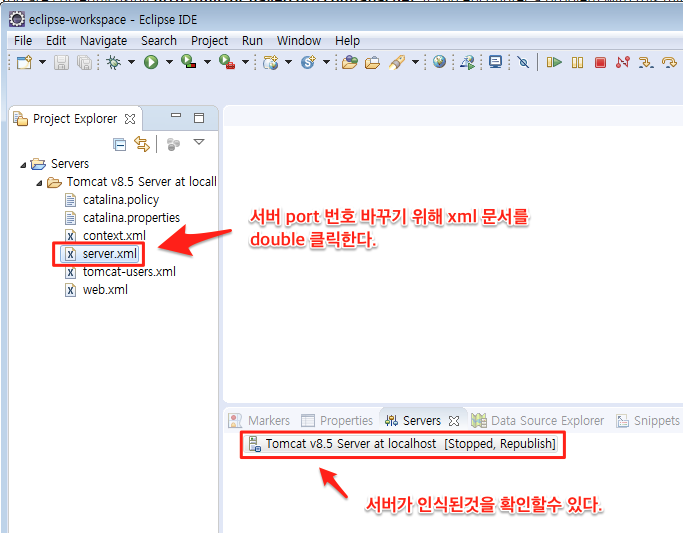Open the Search menu
Viewport: 683px width, 533px height.
tap(159, 40)
